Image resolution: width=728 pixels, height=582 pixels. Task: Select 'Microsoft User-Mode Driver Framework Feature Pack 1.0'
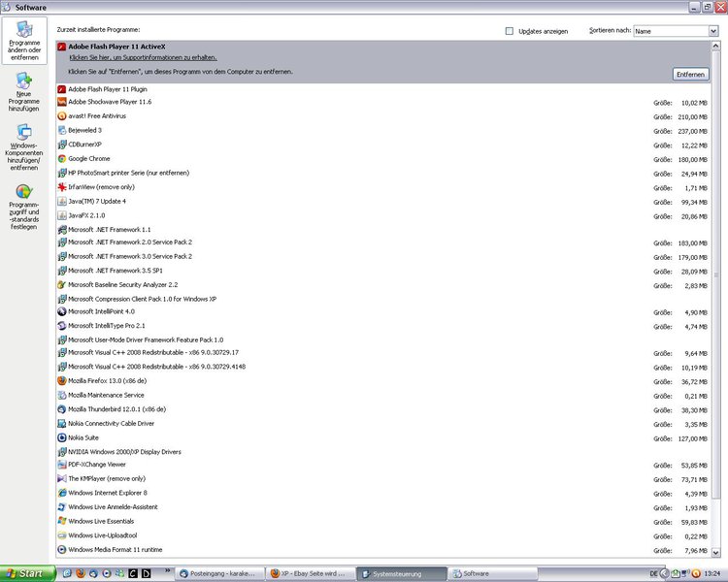pyautogui.click(x=383, y=339)
